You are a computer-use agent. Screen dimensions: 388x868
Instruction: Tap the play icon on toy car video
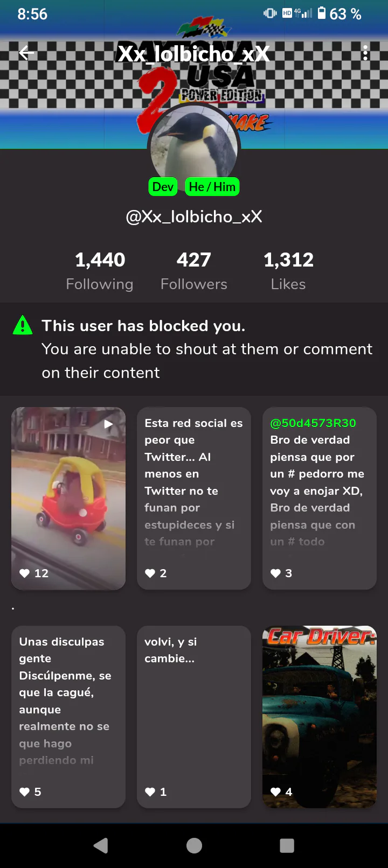(108, 424)
